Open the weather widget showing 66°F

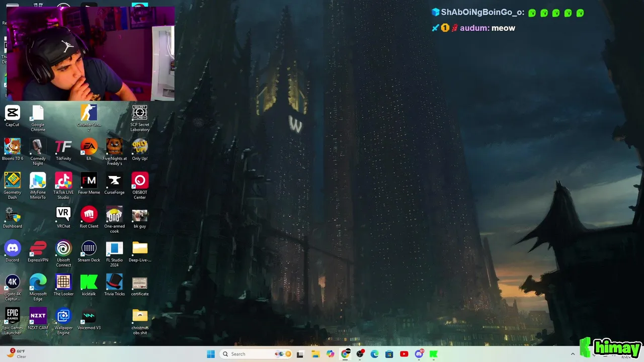17,353
